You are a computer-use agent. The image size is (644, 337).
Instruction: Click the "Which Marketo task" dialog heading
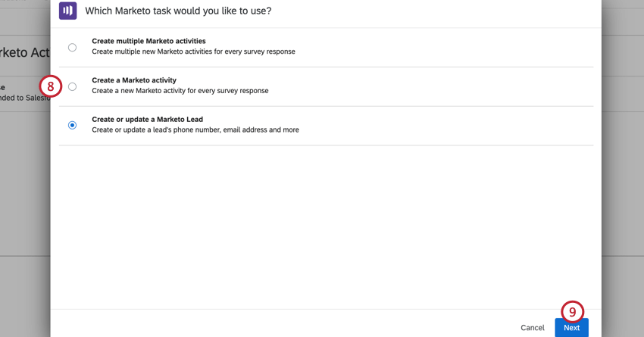pyautogui.click(x=178, y=11)
